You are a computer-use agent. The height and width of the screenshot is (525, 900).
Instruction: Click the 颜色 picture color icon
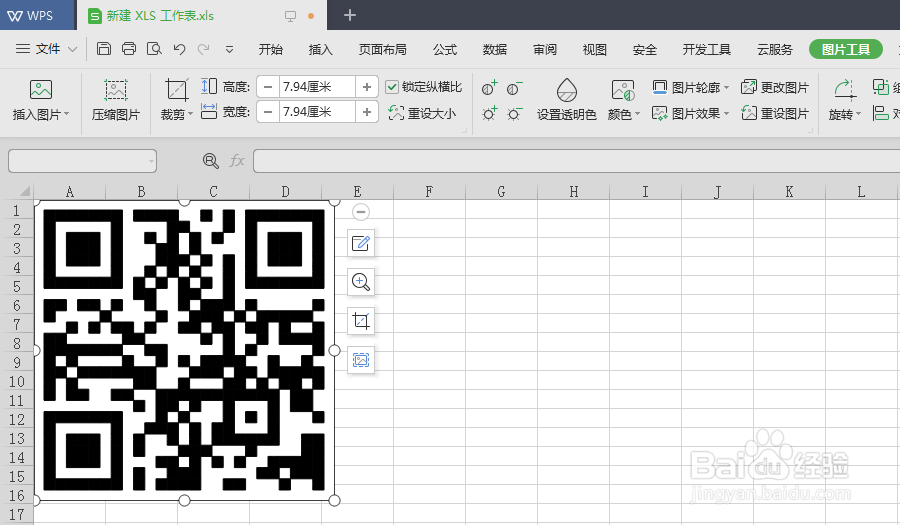point(623,90)
